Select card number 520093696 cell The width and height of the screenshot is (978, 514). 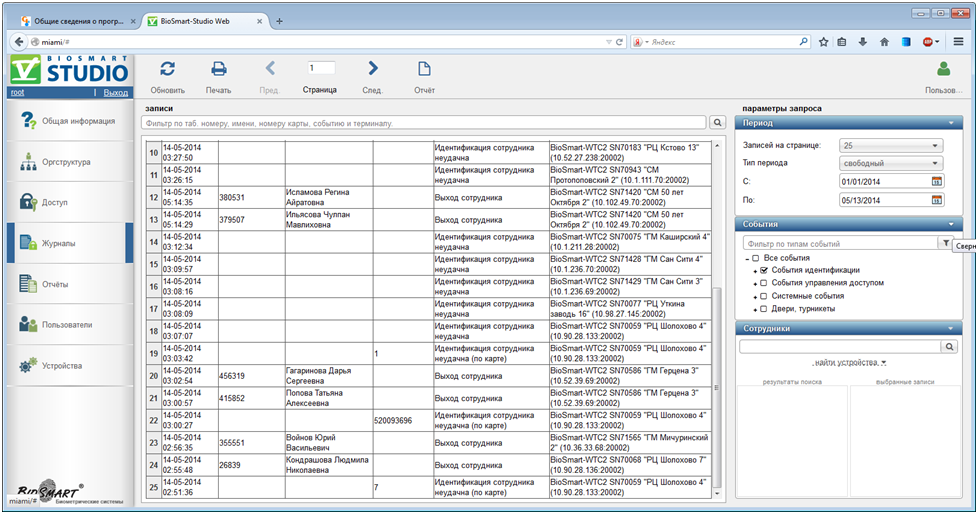tap(403, 420)
